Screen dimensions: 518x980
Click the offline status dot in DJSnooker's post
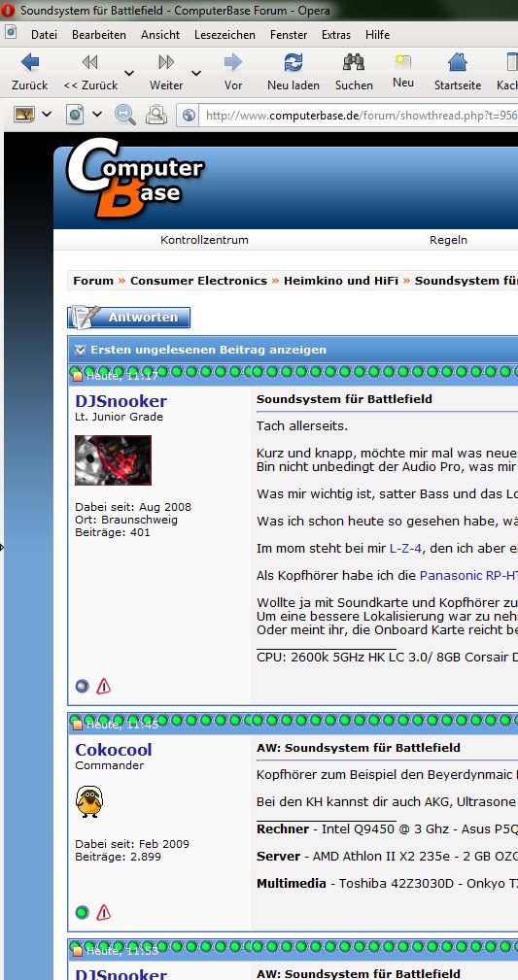pos(82,687)
